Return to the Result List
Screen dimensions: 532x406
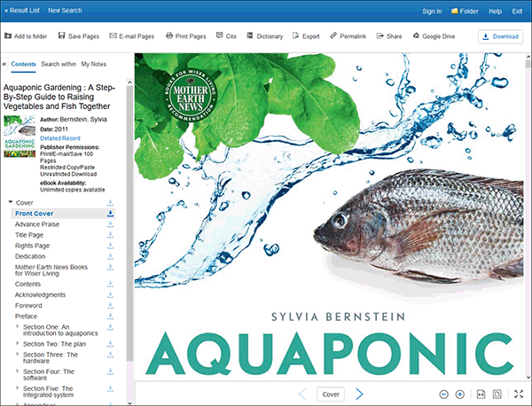point(22,11)
